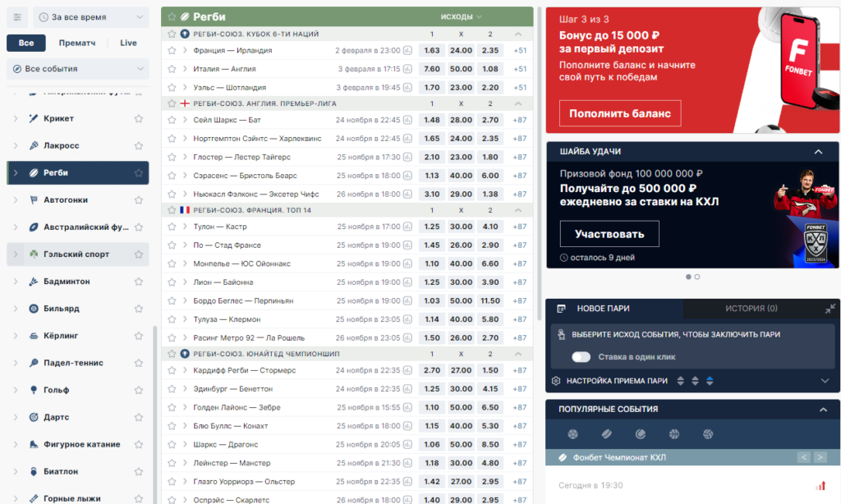Image resolution: width=841 pixels, height=504 pixels.
Task: Collapse the Англия. Премьер-лига section
Action: coord(518,103)
